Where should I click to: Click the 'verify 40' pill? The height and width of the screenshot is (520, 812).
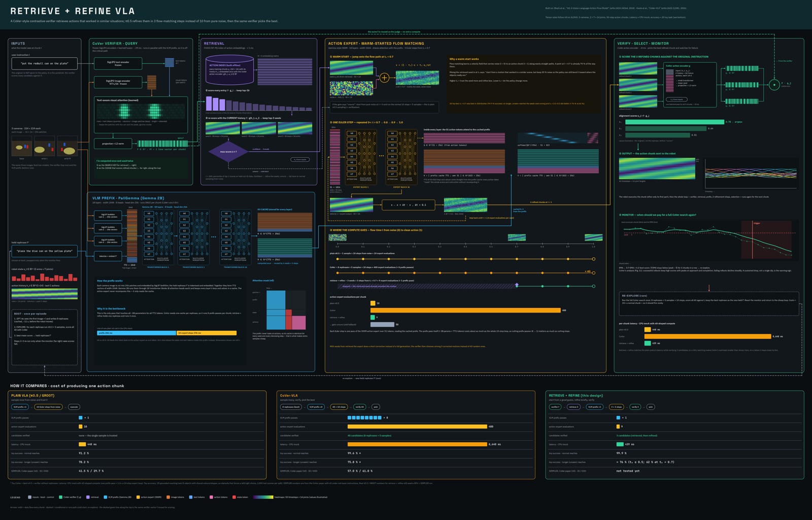[360, 407]
